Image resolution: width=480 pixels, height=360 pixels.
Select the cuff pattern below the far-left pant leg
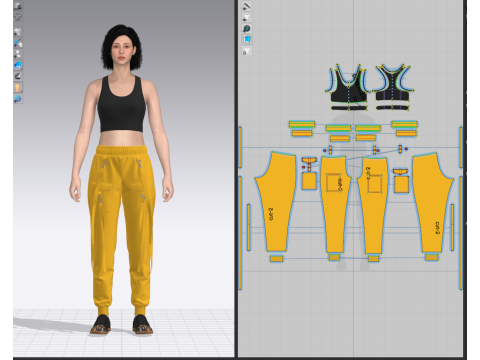click(276, 259)
